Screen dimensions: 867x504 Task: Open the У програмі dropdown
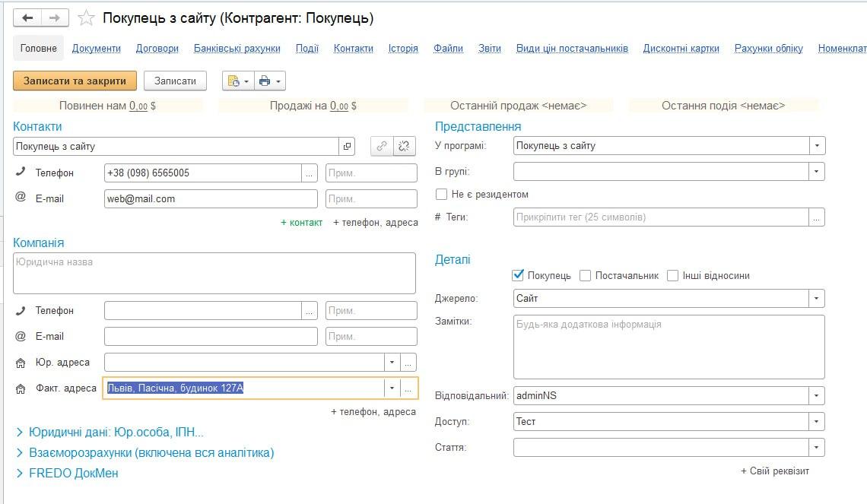coord(817,146)
